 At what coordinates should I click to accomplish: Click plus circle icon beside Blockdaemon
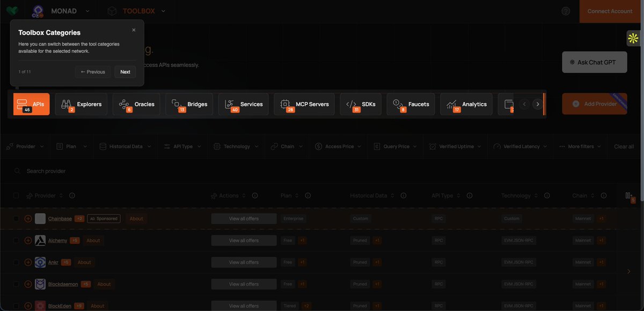(x=28, y=284)
